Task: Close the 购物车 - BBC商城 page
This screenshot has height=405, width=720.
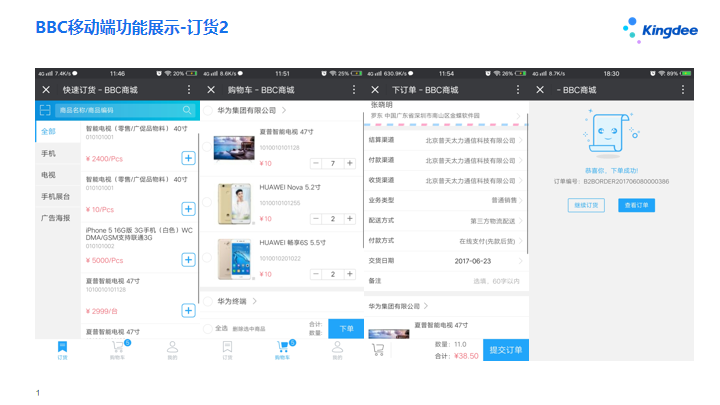Action: (x=211, y=90)
